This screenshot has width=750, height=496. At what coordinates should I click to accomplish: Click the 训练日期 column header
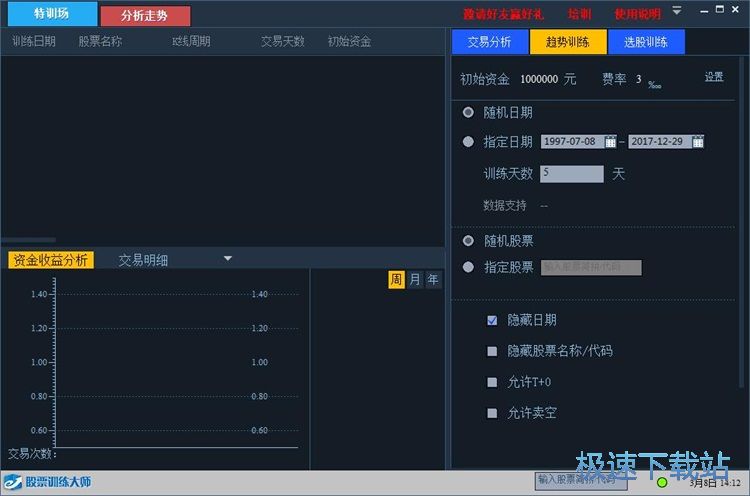click(x=34, y=42)
